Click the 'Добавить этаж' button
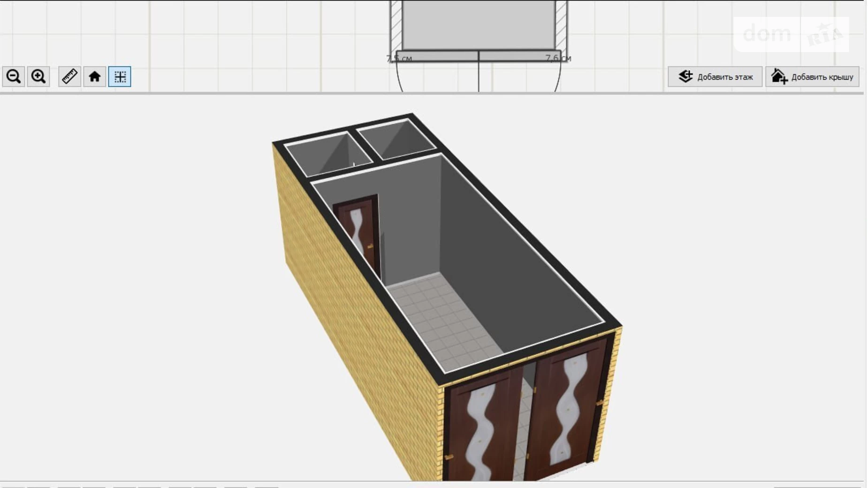The image size is (868, 488). (715, 77)
